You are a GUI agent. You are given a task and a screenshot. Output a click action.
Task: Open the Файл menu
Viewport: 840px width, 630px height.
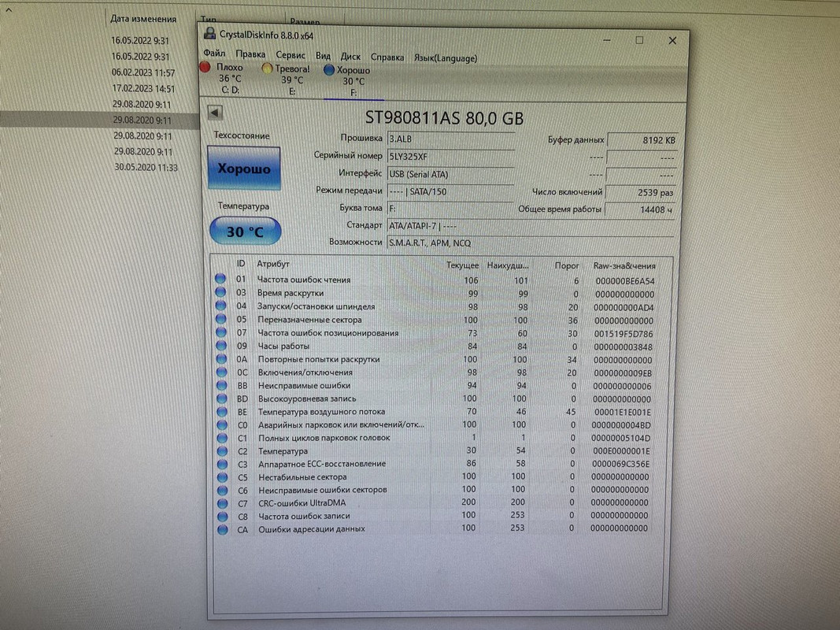tap(214, 54)
